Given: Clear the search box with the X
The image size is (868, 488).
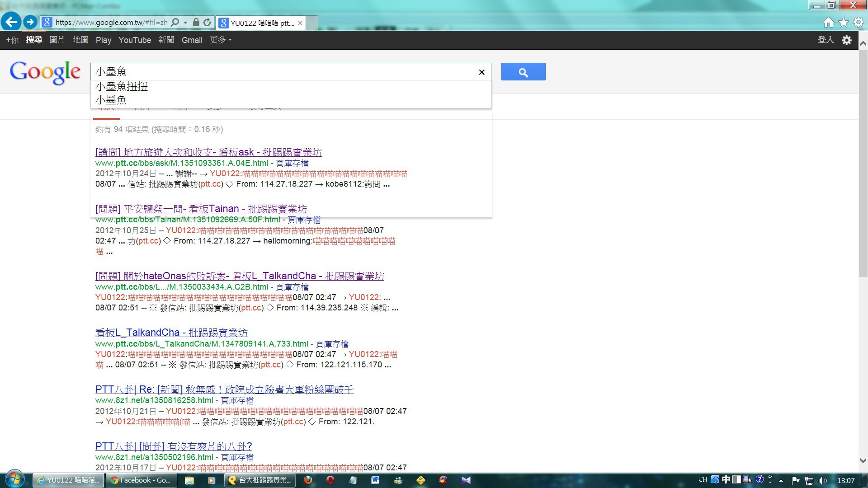Looking at the screenshot, I should [x=481, y=72].
